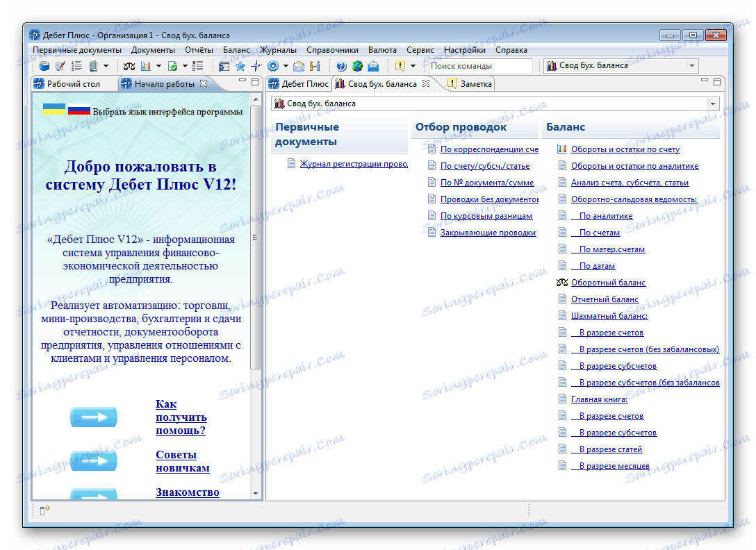
Task: Click the balance scales toolbar icon
Action: point(129,66)
